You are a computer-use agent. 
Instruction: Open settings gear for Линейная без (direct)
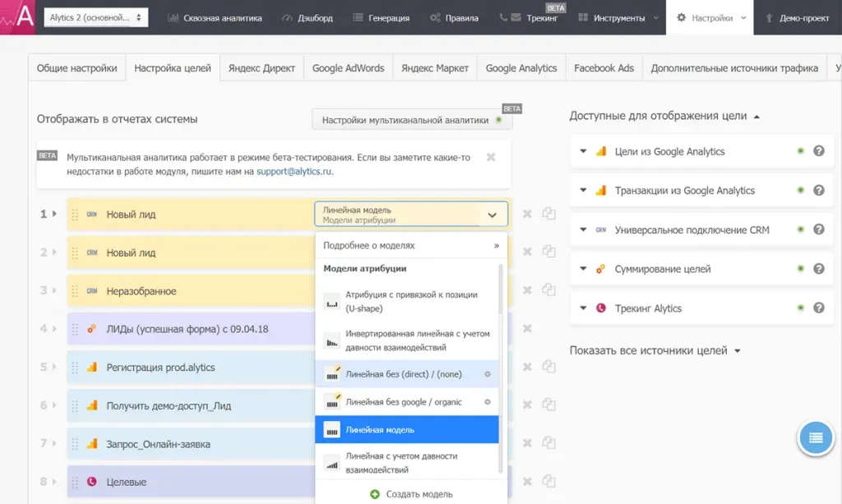click(x=488, y=374)
